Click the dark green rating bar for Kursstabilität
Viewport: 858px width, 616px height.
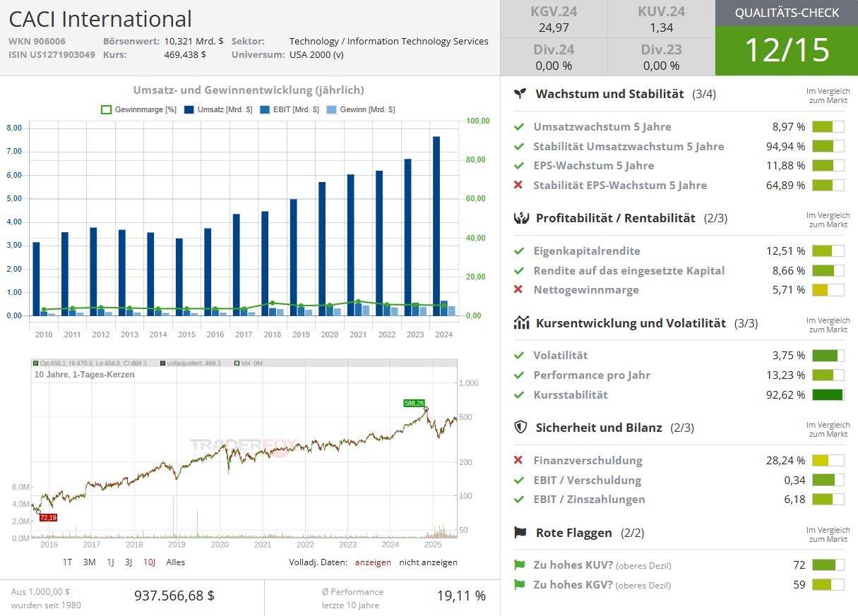[828, 394]
